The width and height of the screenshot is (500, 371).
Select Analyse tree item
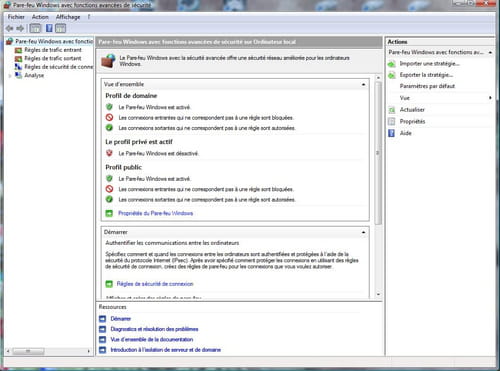(x=34, y=75)
